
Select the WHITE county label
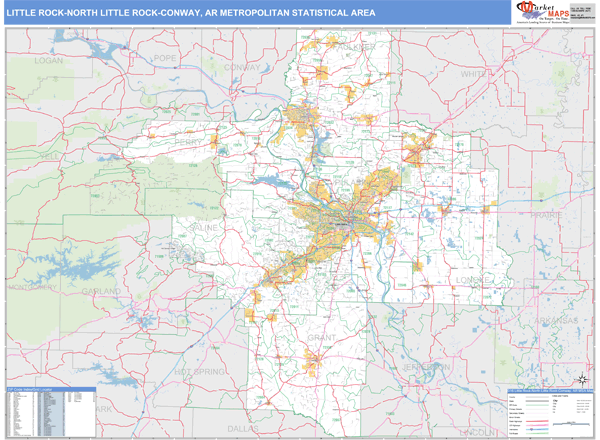point(473,74)
